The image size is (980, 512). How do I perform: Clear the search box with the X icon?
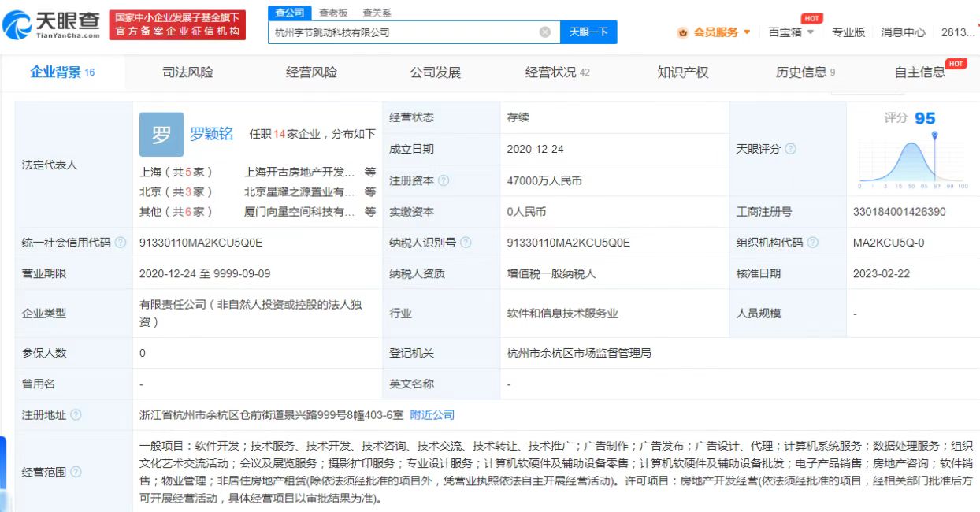[544, 32]
